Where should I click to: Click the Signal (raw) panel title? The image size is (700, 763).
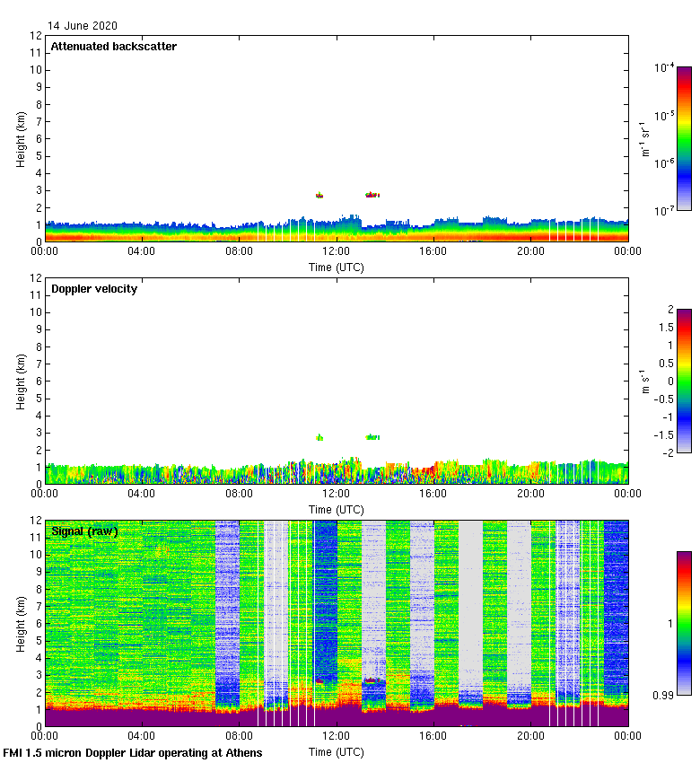84,531
